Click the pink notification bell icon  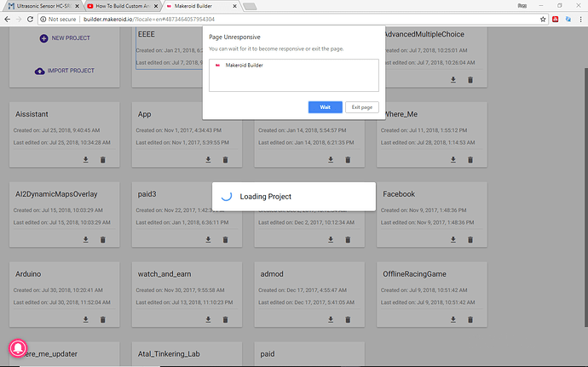tap(18, 348)
